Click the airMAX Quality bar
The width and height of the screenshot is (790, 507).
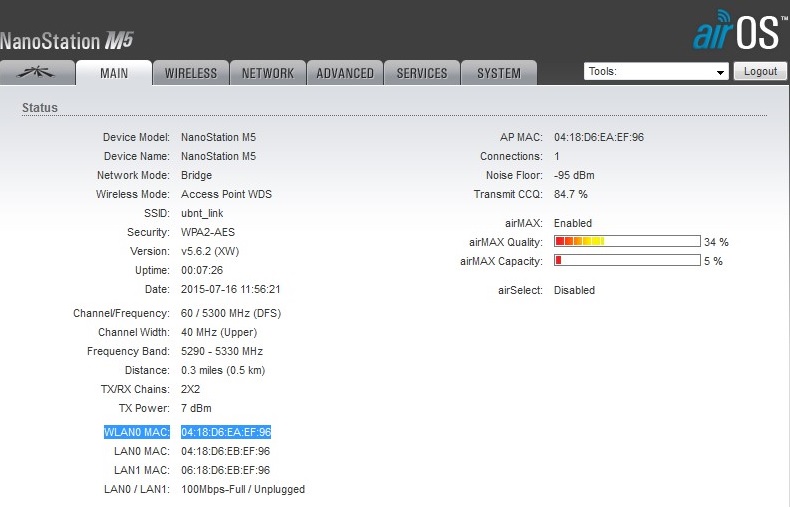click(x=627, y=241)
